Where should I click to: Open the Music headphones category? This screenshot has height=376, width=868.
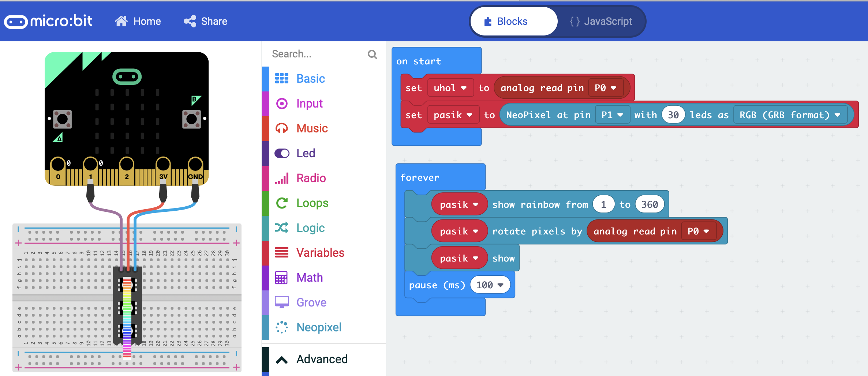312,128
